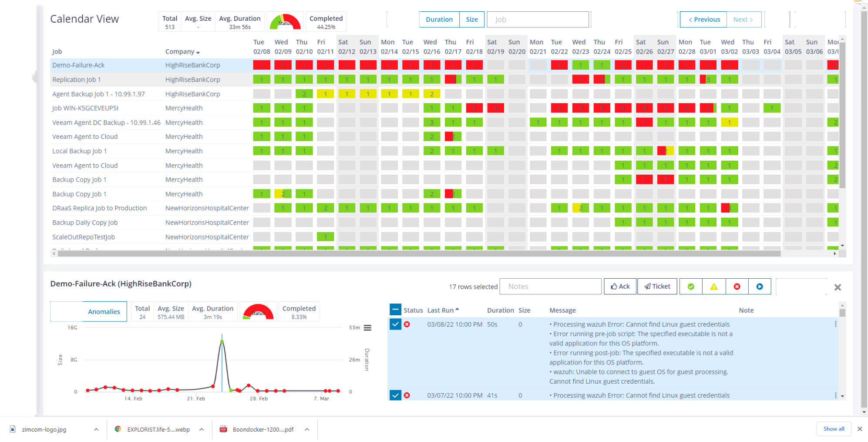Open the chart hamburger menu
The height and width of the screenshot is (442, 868).
click(x=368, y=328)
